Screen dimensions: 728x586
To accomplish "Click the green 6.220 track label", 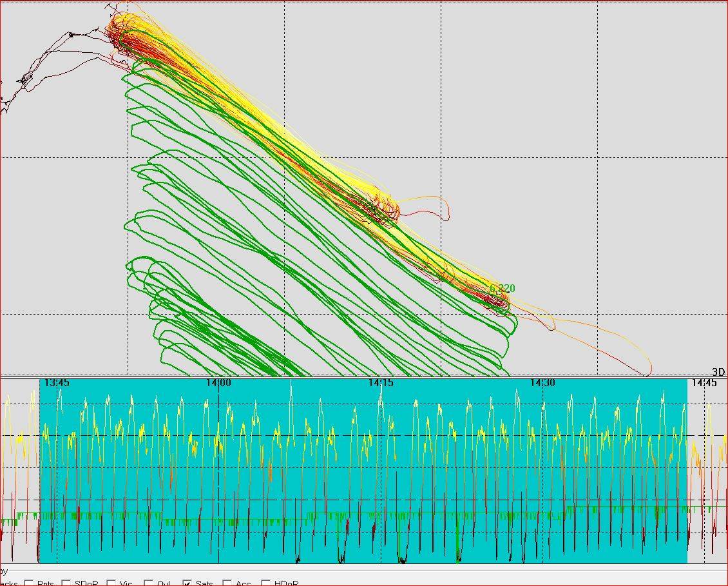I will pos(502,288).
